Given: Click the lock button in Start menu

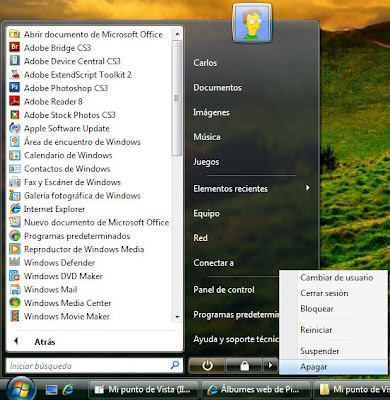Looking at the screenshot, I should point(244,366).
